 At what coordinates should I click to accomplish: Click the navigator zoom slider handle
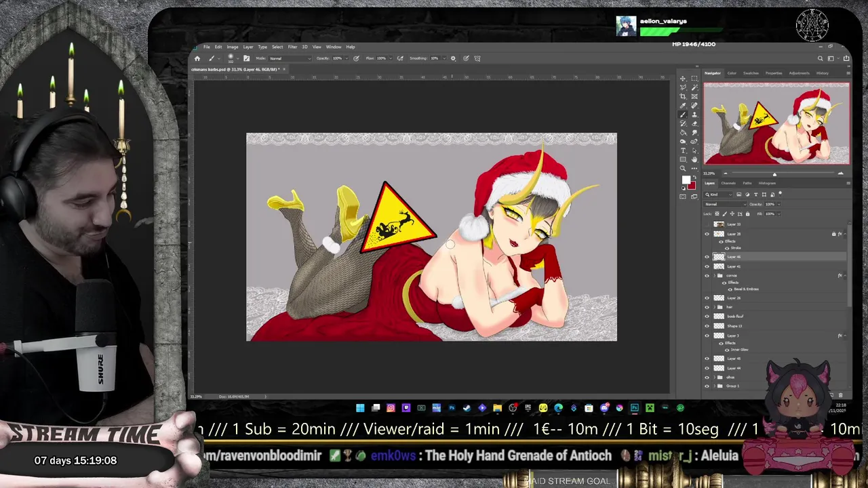click(x=774, y=174)
